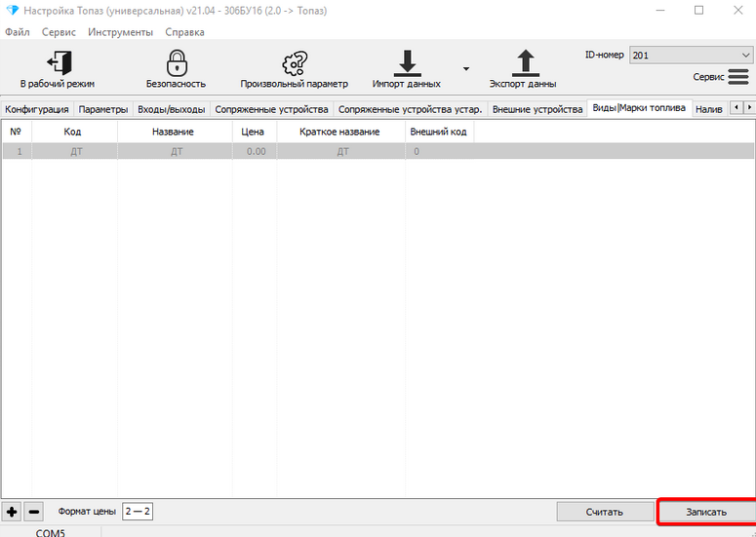Click COM5 in the status bar
This screenshot has width=756, height=537.
50,533
